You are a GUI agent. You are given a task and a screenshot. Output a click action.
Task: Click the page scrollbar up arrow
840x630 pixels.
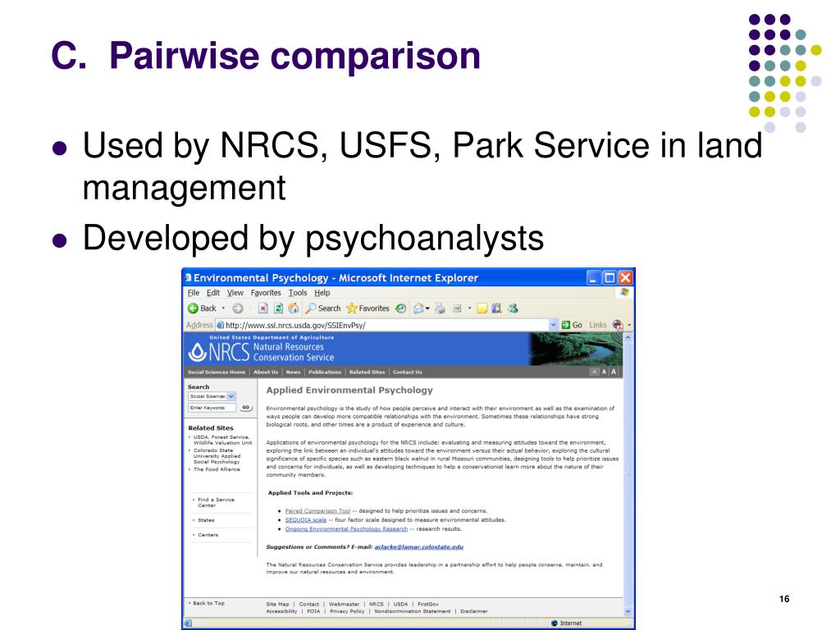point(628,338)
